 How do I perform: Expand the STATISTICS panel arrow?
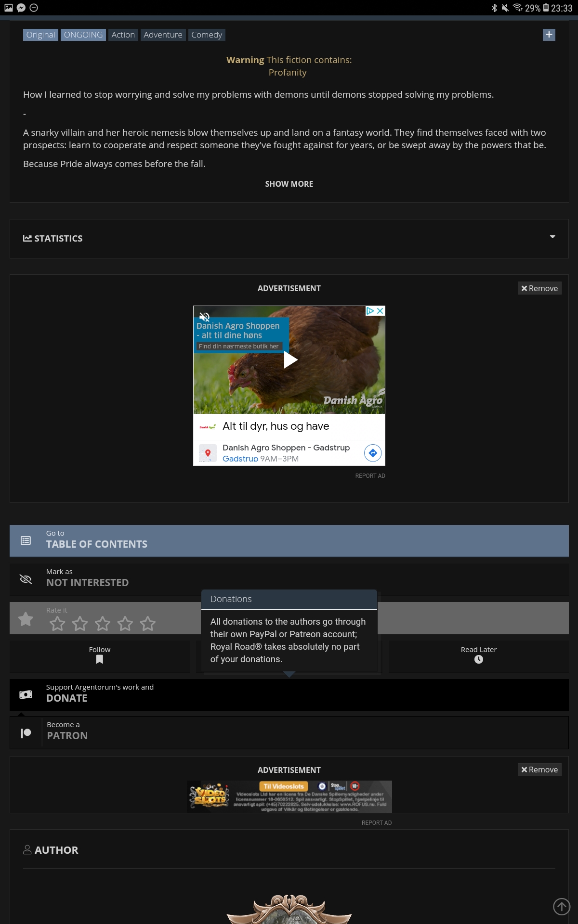tap(552, 237)
